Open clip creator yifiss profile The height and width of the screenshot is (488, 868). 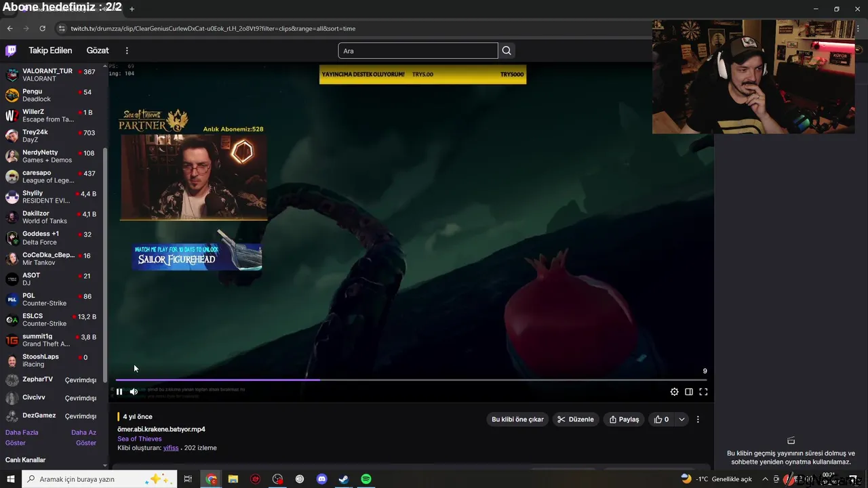coord(171,448)
